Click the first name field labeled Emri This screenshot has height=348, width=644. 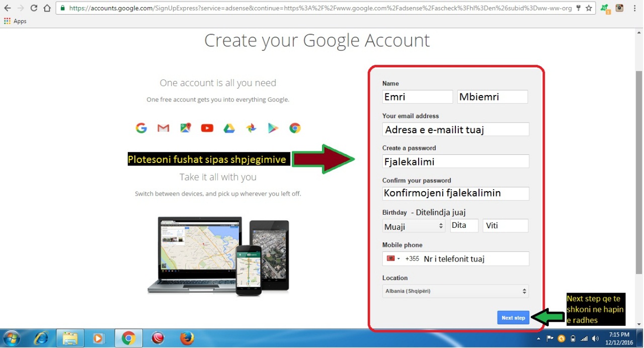click(418, 97)
